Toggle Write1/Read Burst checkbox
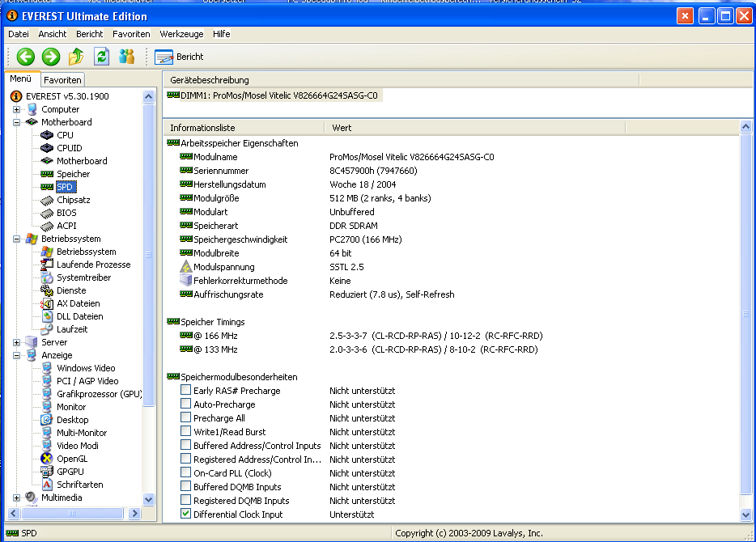 [185, 430]
